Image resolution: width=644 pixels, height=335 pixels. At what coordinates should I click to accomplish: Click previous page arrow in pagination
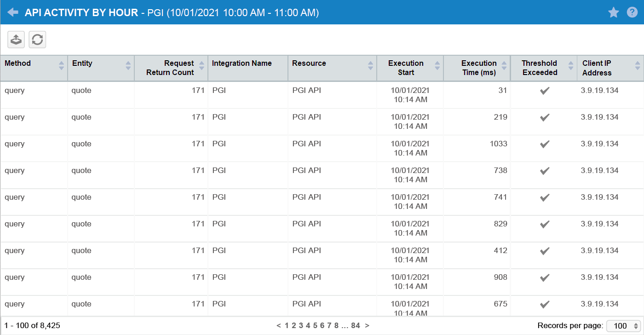point(279,326)
